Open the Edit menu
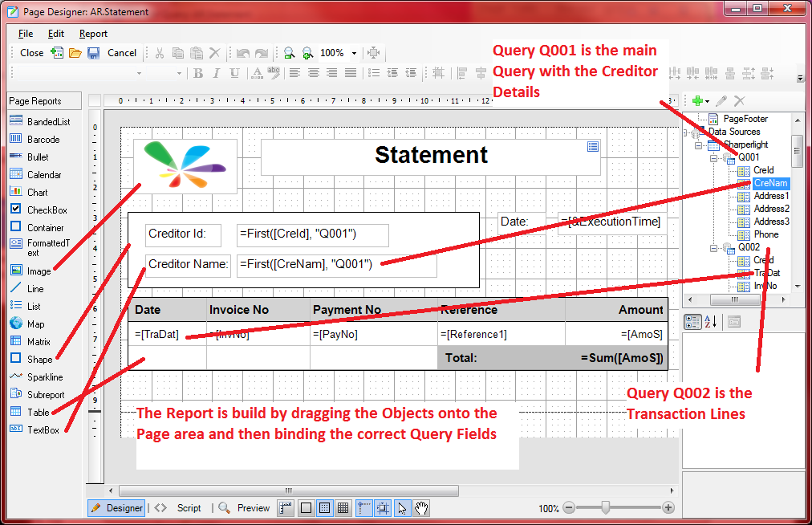Image resolution: width=812 pixels, height=525 pixels. click(56, 34)
